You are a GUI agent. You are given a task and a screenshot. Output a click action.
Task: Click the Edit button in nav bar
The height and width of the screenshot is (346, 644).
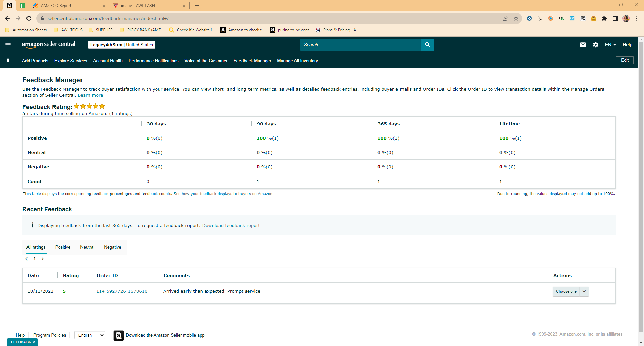click(625, 60)
